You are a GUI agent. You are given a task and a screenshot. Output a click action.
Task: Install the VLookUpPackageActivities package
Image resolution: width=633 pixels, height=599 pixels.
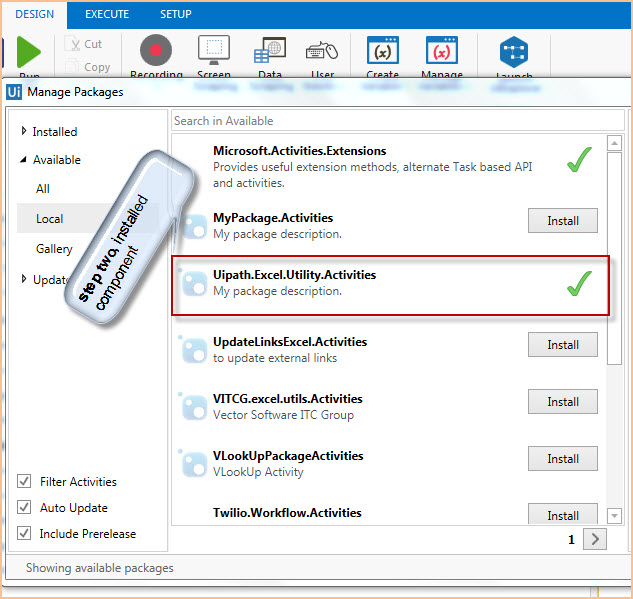click(563, 459)
